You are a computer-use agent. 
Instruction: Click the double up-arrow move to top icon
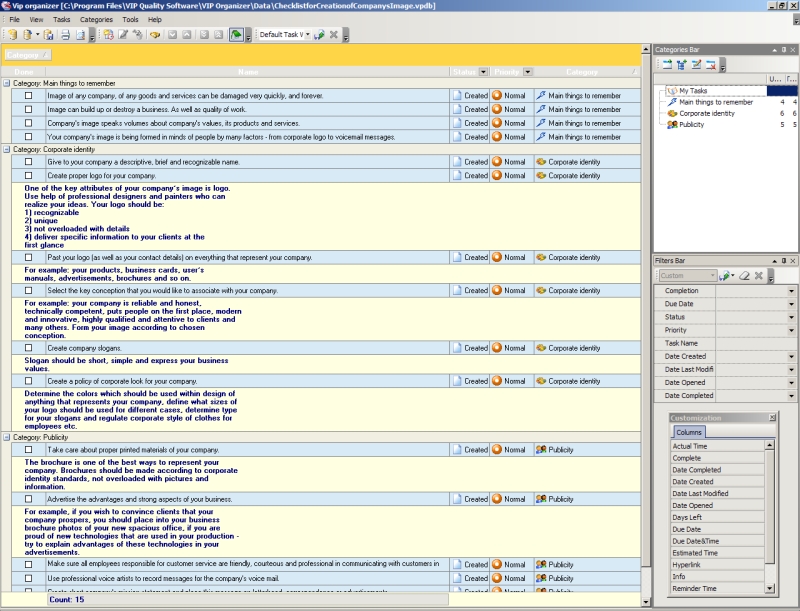[218, 35]
